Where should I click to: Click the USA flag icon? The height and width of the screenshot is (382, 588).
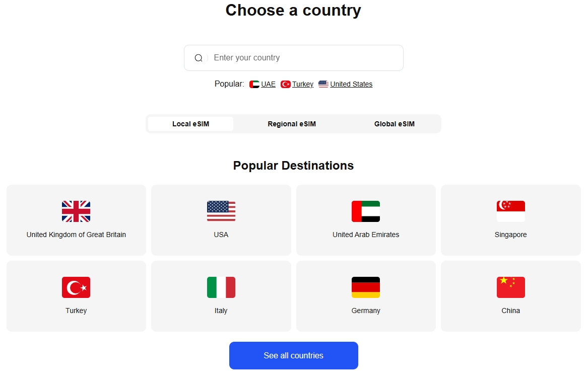click(221, 211)
